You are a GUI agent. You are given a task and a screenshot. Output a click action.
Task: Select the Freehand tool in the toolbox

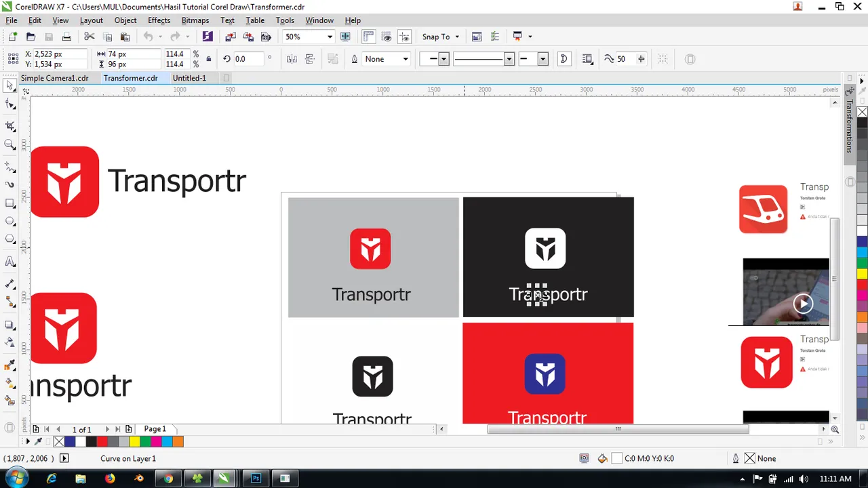9,166
